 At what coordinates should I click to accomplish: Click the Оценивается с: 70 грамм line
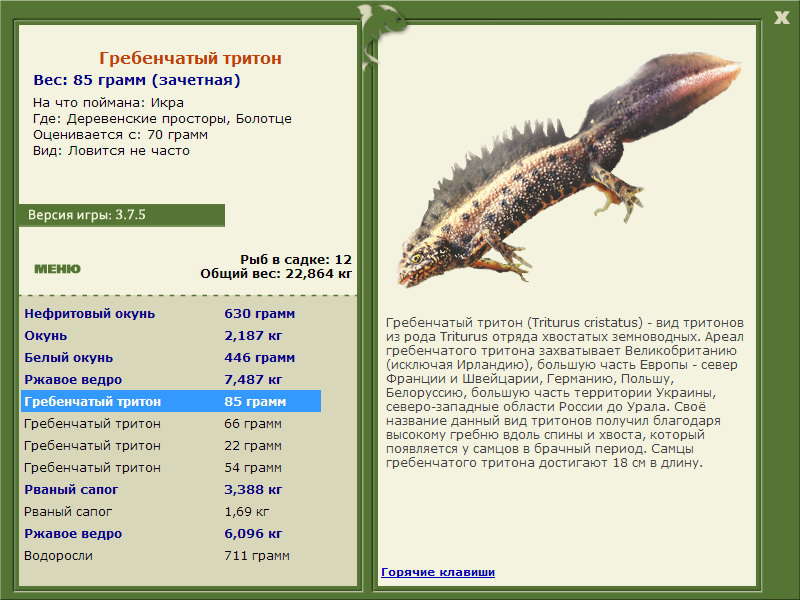point(120,135)
